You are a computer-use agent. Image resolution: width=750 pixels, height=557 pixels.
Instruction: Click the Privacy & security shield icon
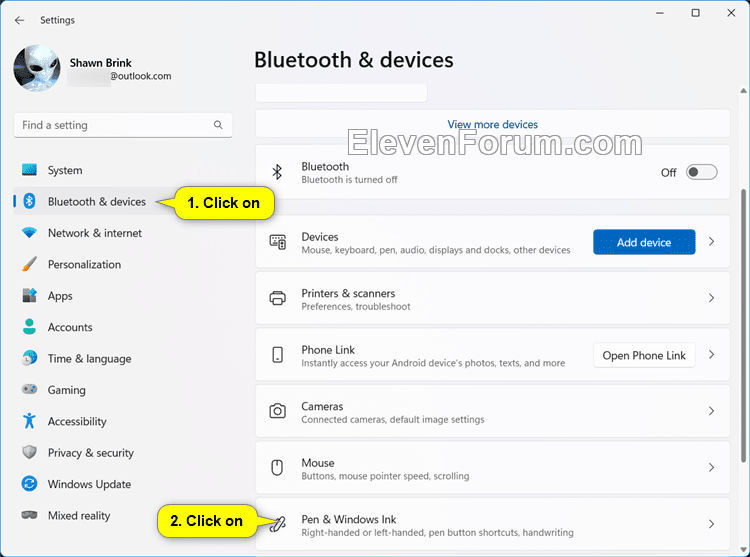(x=29, y=452)
